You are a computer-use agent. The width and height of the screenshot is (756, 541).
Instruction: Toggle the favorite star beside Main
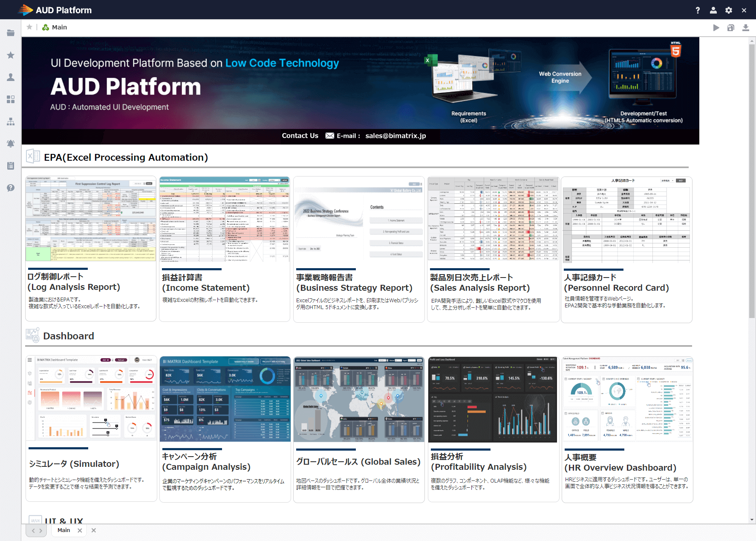click(x=29, y=27)
